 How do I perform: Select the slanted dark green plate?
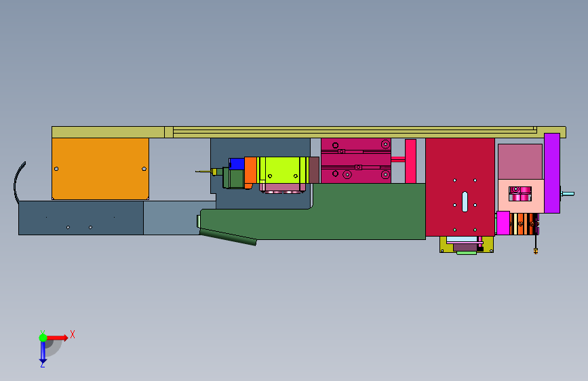click(x=228, y=237)
